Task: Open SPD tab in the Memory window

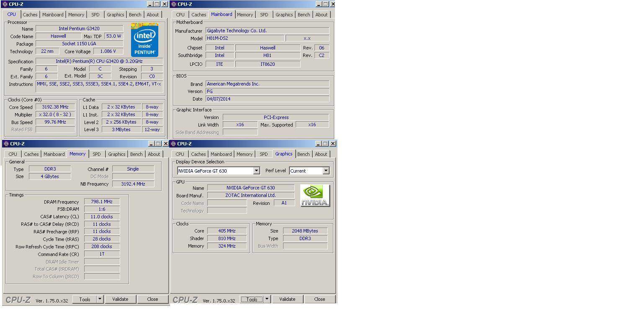Action: (x=97, y=154)
